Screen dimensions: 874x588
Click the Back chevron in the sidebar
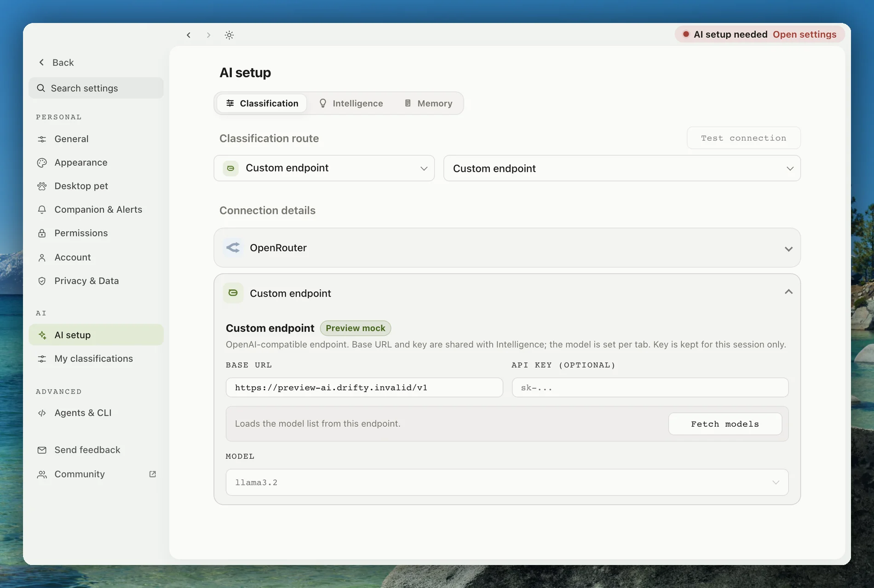click(x=41, y=62)
